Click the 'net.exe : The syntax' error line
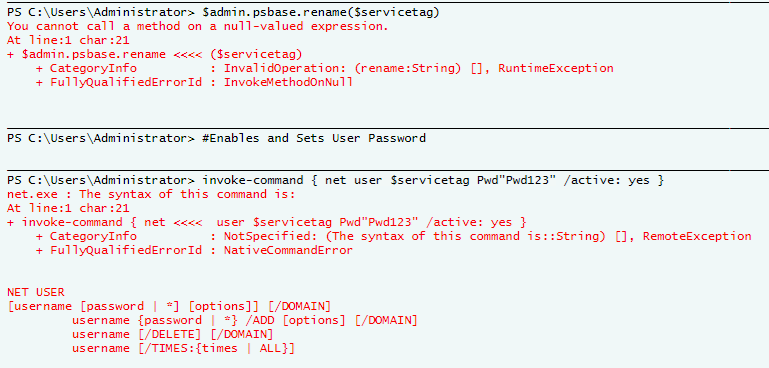 (x=151, y=194)
